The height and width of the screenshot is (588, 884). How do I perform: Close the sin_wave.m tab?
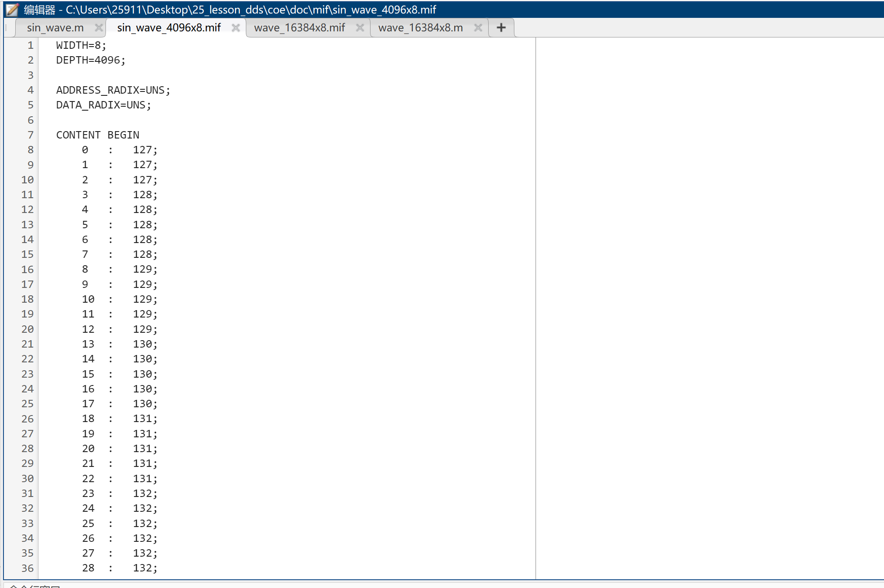coord(99,28)
